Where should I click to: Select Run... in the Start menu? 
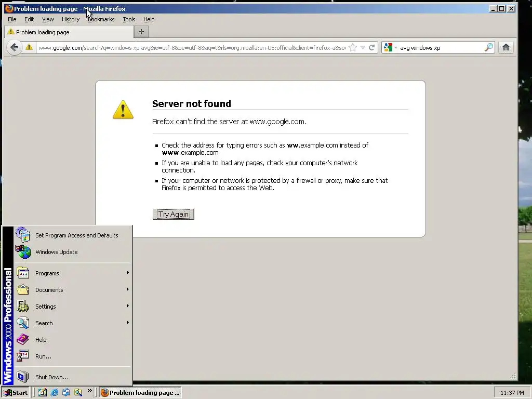click(43, 356)
